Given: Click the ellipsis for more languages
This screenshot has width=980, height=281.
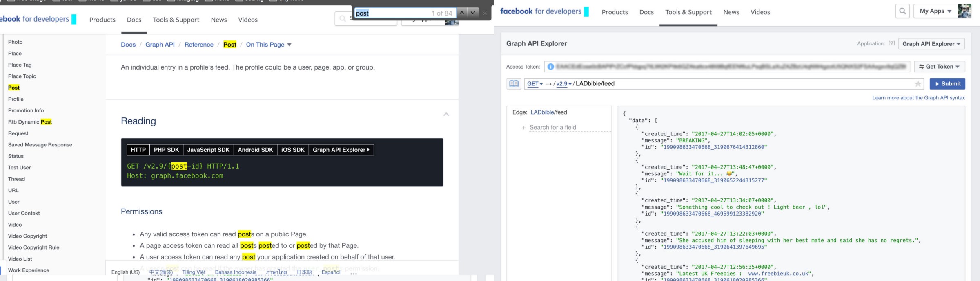Looking at the screenshot, I should coord(354,274).
